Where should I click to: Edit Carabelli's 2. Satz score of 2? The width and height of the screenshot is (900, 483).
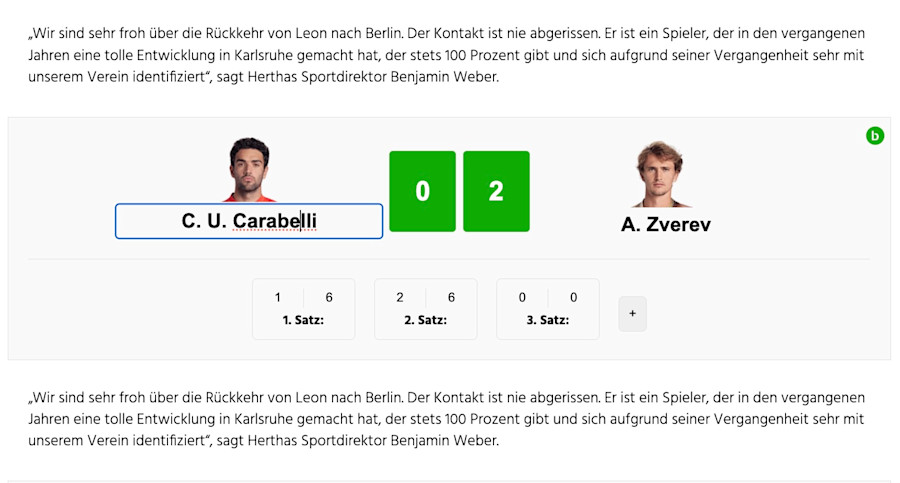pyautogui.click(x=400, y=297)
